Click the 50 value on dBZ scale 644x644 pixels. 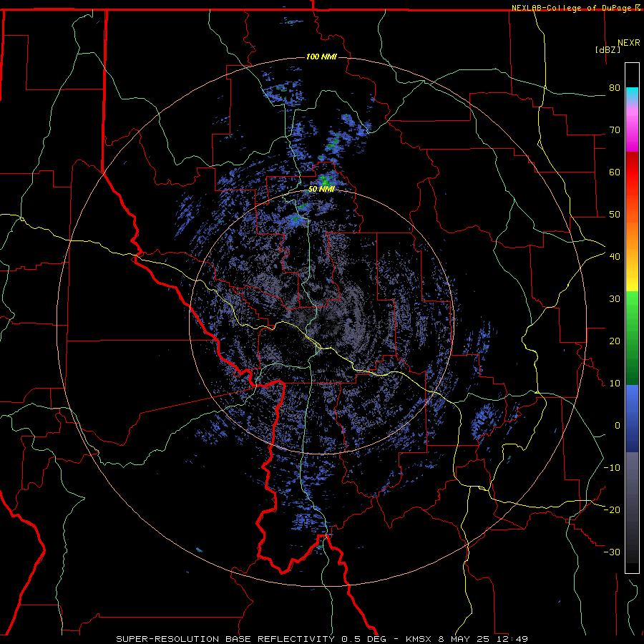pyautogui.click(x=615, y=215)
